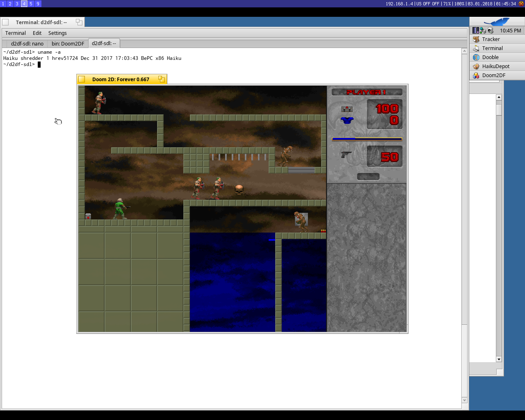Screen dimensions: 525x420
Task: Click the volume speaker tray icon
Action: pyautogui.click(x=490, y=30)
